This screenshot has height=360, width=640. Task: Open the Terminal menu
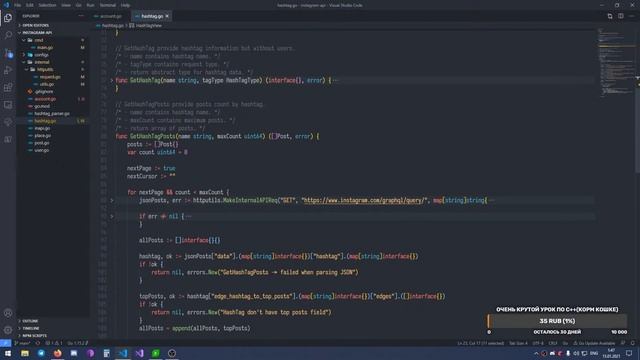pyautogui.click(x=108, y=5)
